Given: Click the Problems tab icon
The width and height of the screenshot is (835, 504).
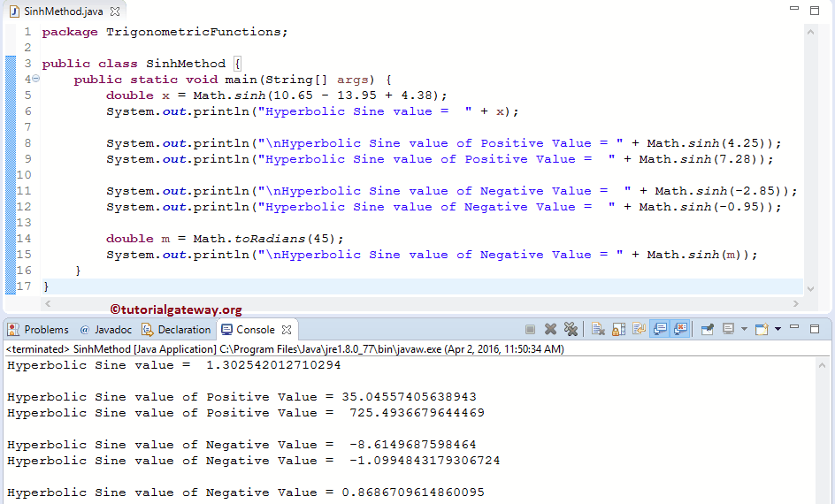Looking at the screenshot, I should coord(13,330).
